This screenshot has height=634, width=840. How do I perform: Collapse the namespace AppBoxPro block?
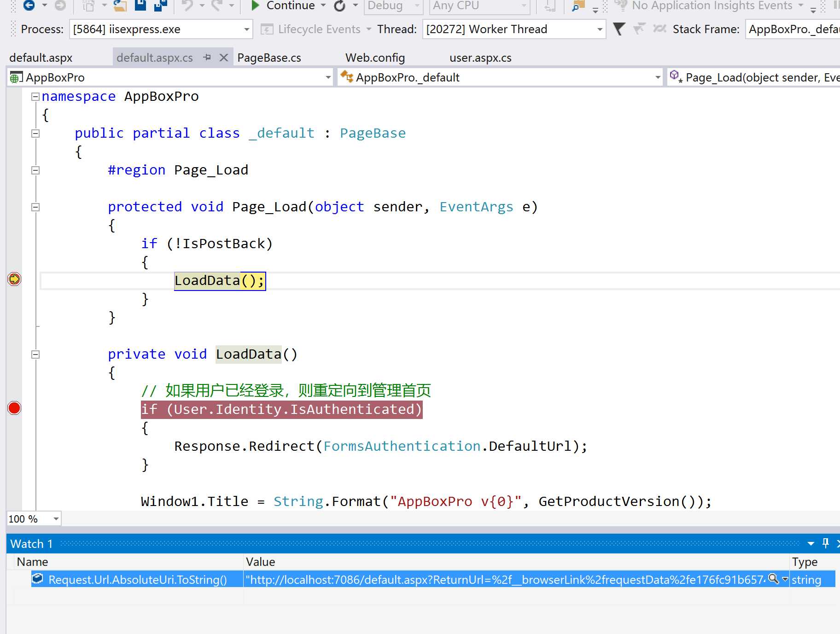coord(35,97)
